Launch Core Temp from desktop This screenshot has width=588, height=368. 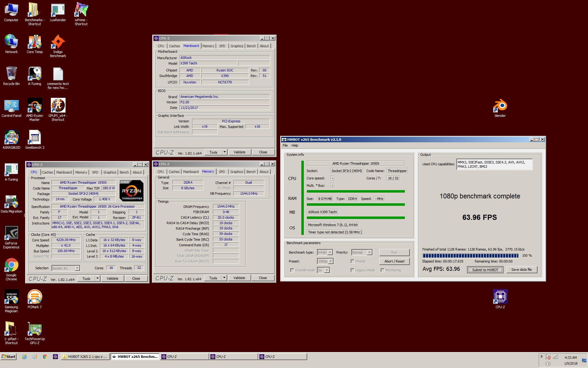(x=35, y=44)
